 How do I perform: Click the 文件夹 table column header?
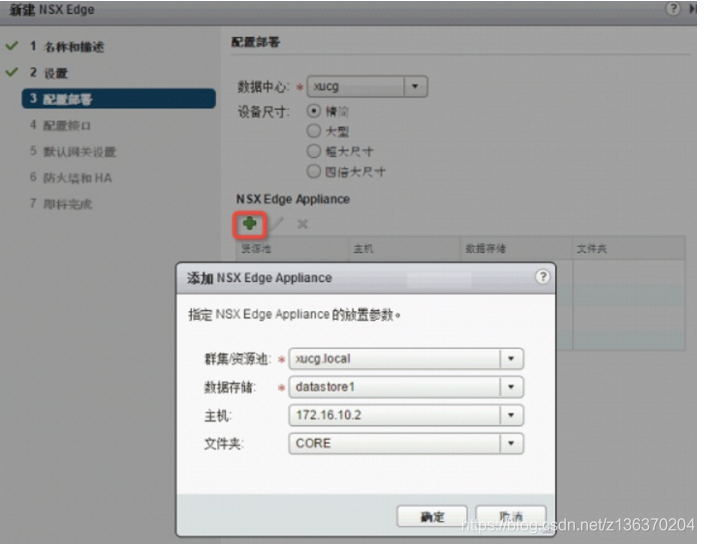[x=629, y=248]
